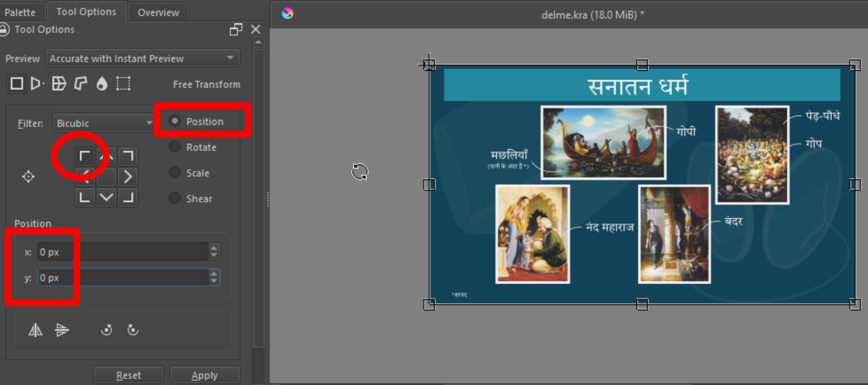Screen dimensions: 868x385
Task: Rotate selection counter-clockwise 90 degrees
Action: point(106,330)
